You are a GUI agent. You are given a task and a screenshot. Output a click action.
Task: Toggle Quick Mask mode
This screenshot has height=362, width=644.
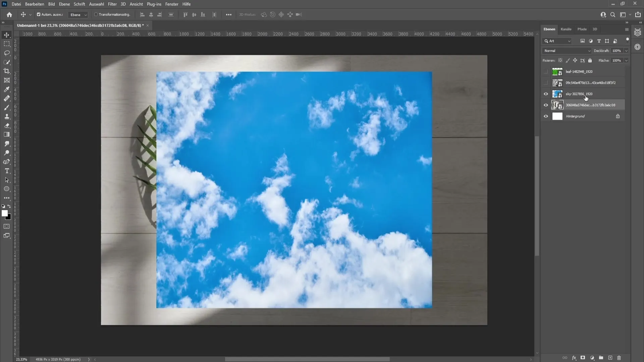pyautogui.click(x=7, y=226)
